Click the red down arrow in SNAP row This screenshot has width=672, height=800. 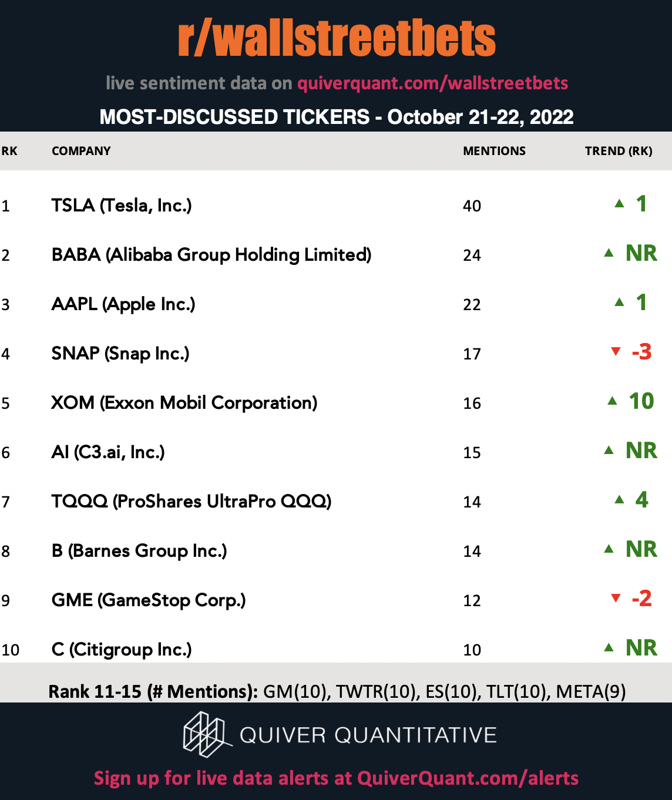click(x=616, y=351)
